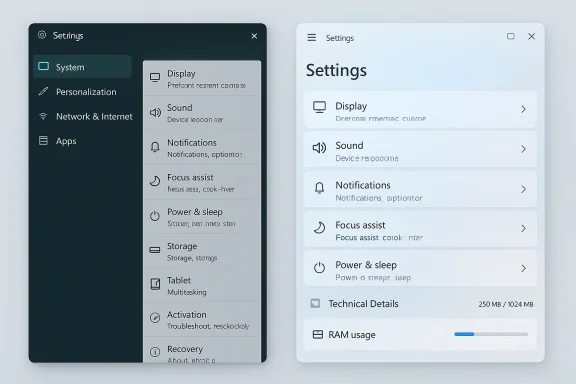
Task: Open Notifications in dark window list
Action: click(202, 147)
